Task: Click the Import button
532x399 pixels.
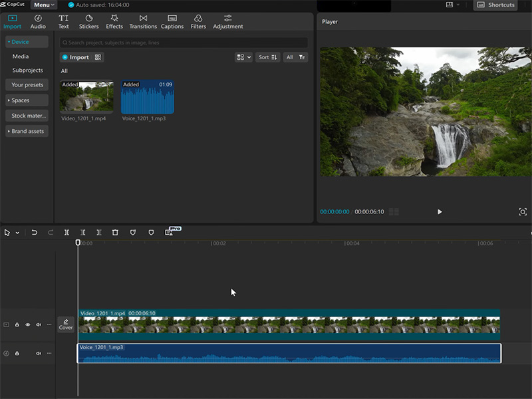Action: pos(75,57)
